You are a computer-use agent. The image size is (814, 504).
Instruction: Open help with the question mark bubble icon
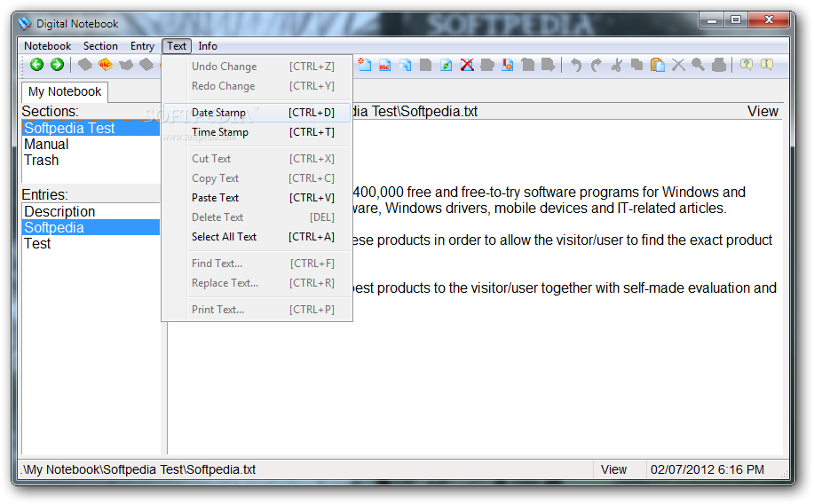tap(747, 65)
